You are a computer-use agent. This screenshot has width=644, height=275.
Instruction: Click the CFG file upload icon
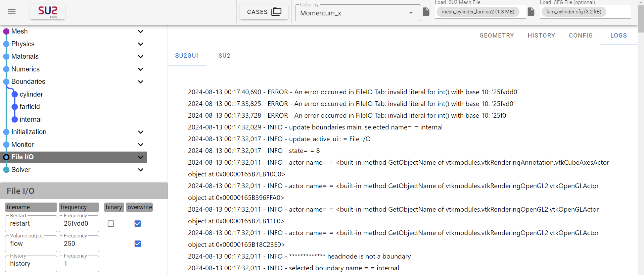click(x=531, y=12)
